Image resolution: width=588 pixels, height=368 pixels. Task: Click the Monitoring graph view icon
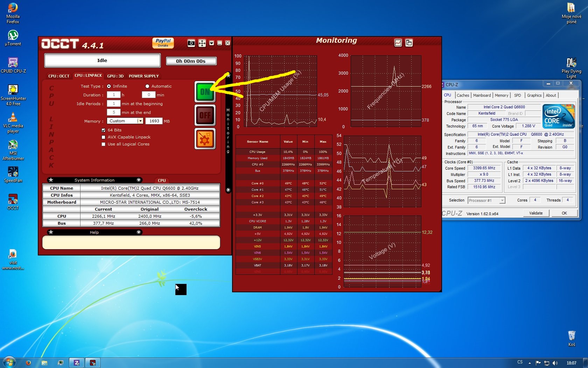[x=398, y=43]
